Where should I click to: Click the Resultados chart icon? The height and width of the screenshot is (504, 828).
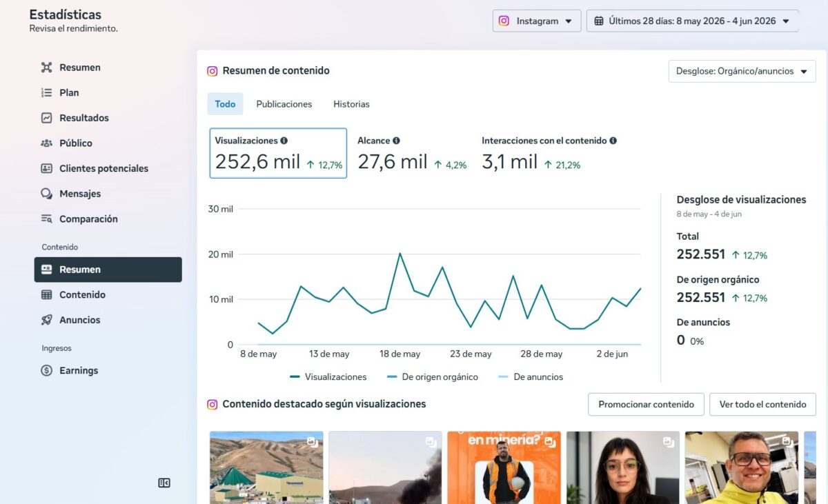47,118
